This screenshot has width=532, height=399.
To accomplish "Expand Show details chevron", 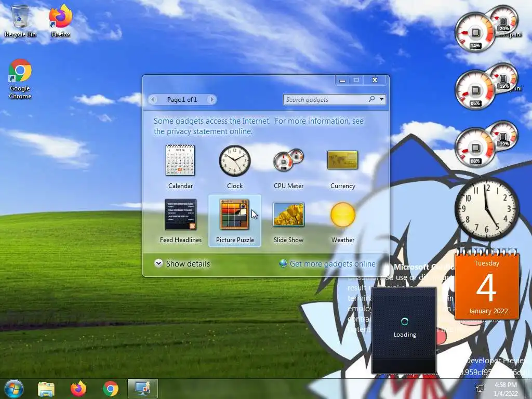I will coord(158,263).
